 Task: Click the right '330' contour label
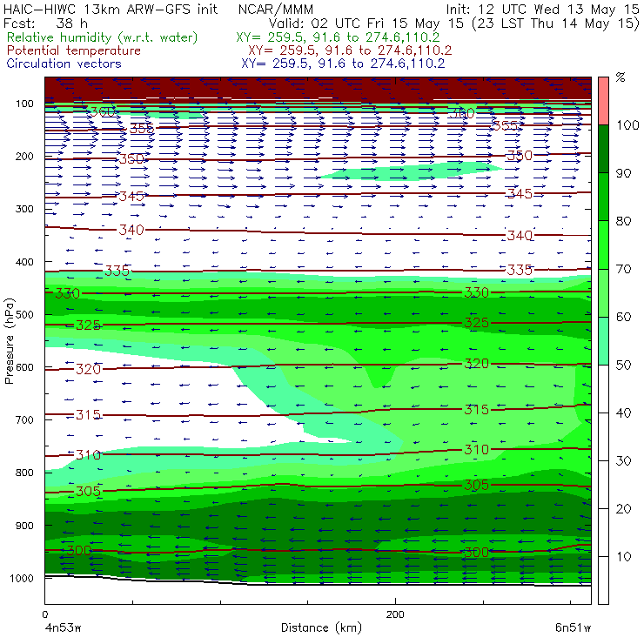[x=476, y=292]
